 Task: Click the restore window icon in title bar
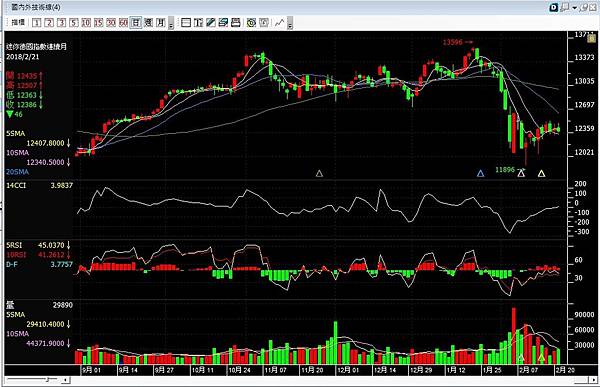(584, 7)
